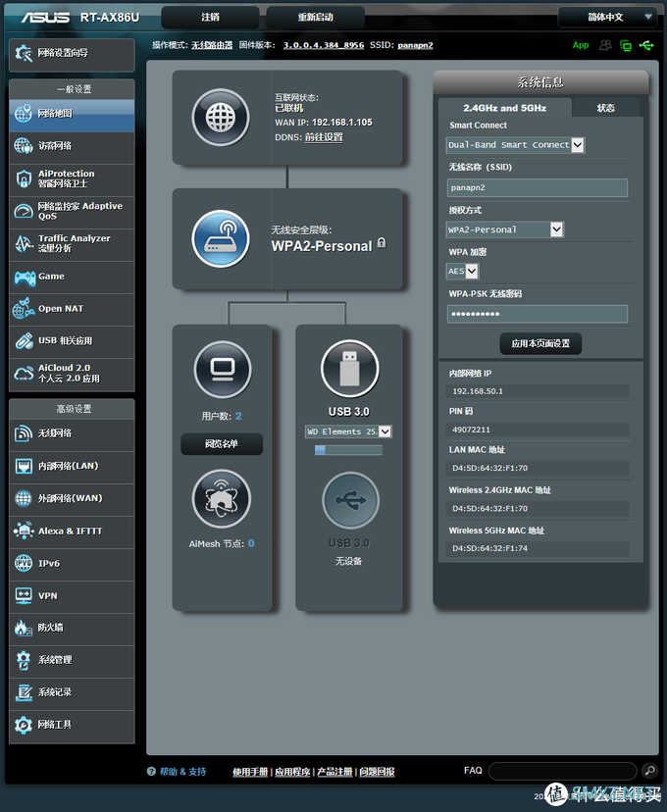
Task: Open Alexa & IFTTT icon
Action: (x=24, y=531)
